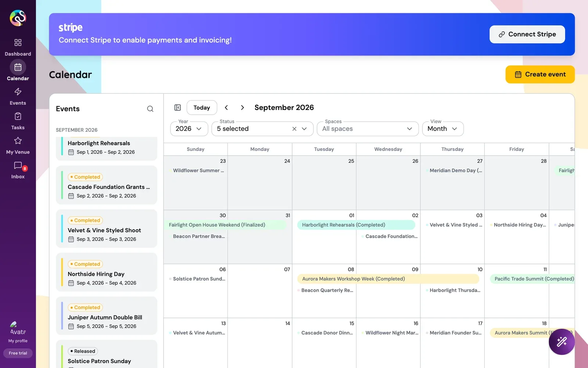Open Harborlight Rehearsals event card
Viewport: 588px width, 368px height.
pos(107,148)
